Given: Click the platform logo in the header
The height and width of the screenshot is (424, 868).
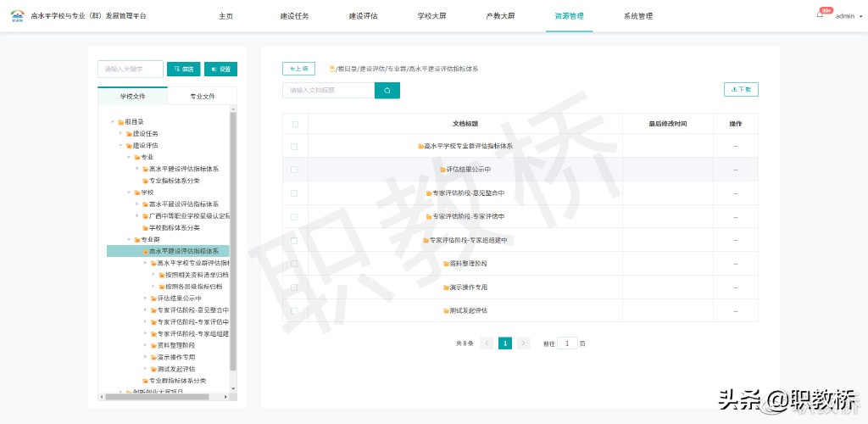Looking at the screenshot, I should click(x=17, y=15).
